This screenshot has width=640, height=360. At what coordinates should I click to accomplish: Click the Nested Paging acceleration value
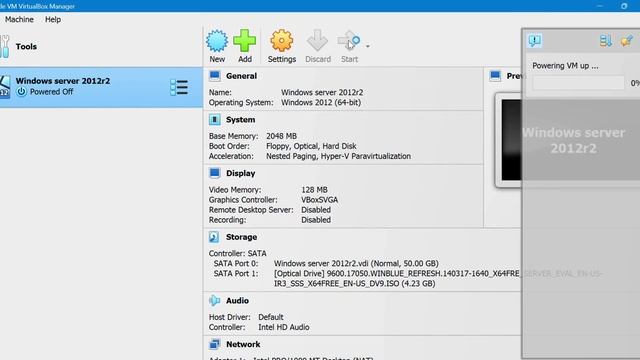tap(338, 156)
